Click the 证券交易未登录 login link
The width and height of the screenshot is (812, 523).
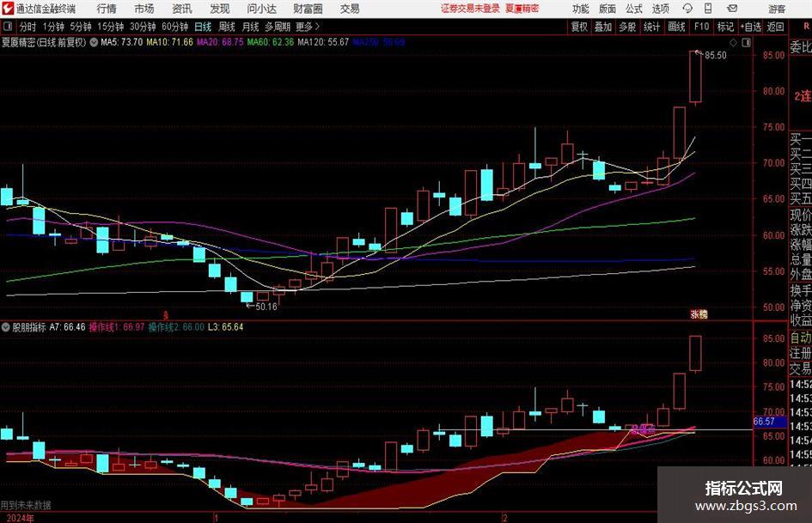click(470, 9)
